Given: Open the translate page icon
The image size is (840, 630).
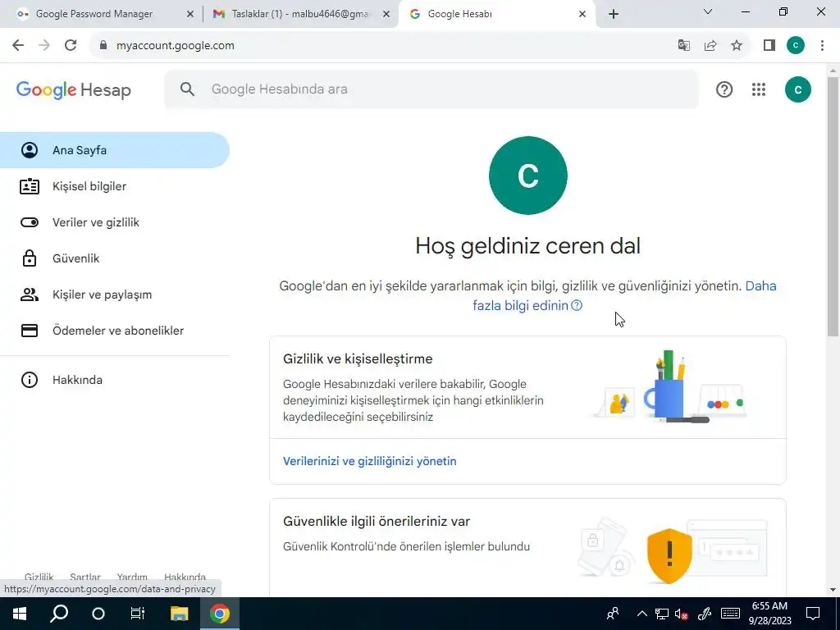Looking at the screenshot, I should (x=683, y=46).
